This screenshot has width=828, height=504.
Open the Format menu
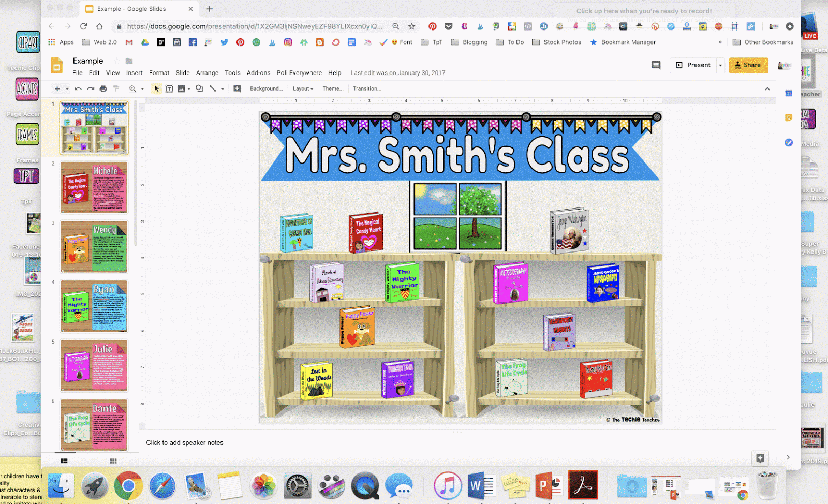coord(159,73)
